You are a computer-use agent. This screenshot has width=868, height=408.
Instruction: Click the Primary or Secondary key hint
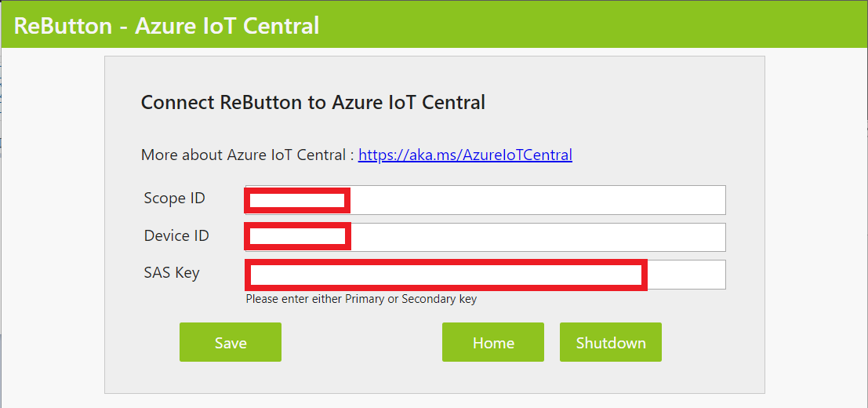tap(361, 299)
